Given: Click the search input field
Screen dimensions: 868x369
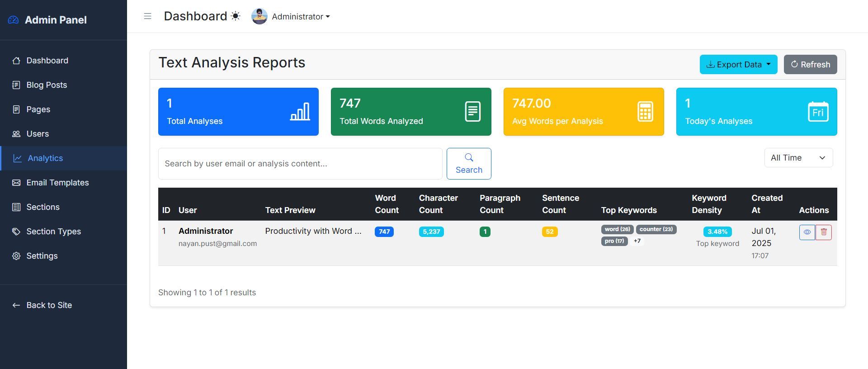Looking at the screenshot, I should click(300, 164).
